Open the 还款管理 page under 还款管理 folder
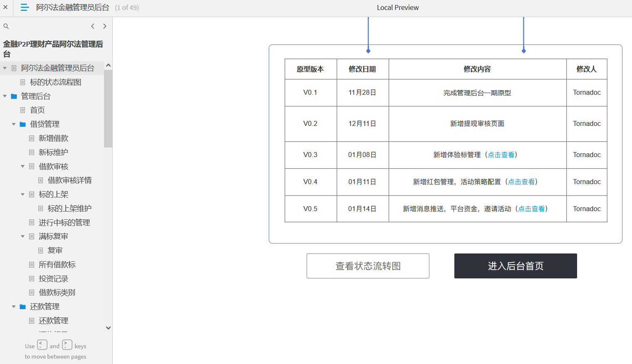 point(53,321)
